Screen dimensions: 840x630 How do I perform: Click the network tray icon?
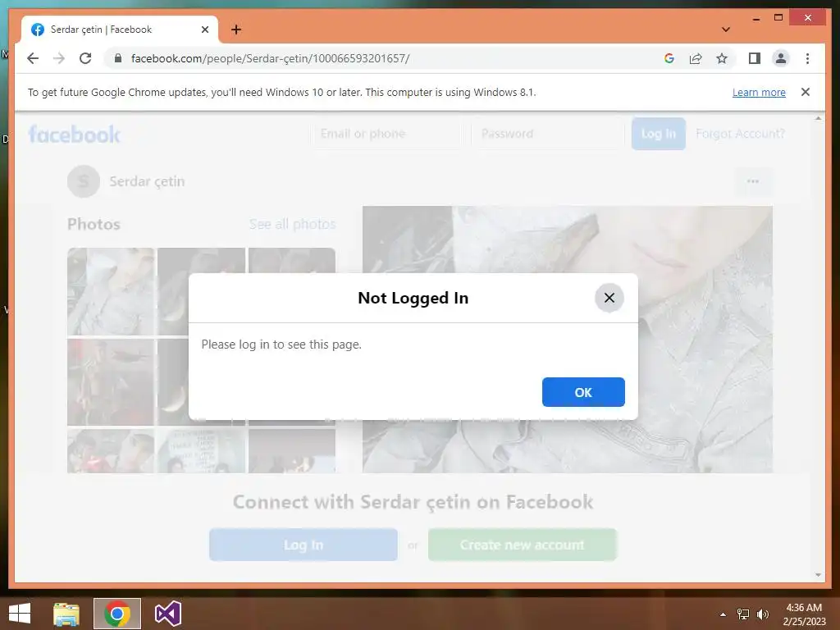(743, 614)
